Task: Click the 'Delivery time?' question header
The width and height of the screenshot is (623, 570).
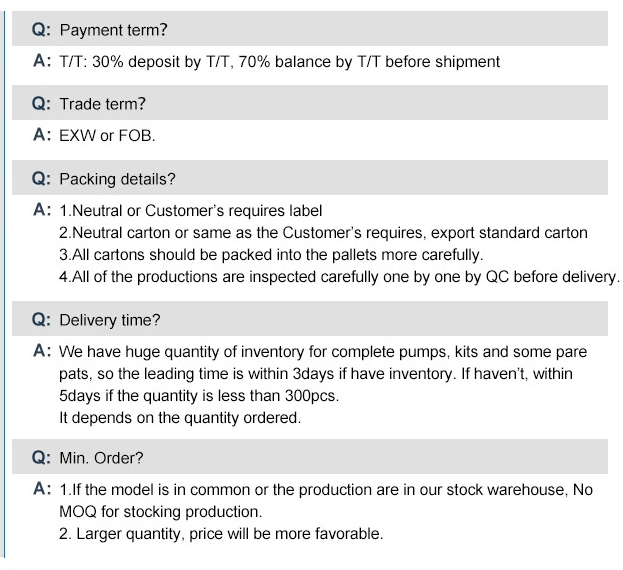Action: point(310,319)
